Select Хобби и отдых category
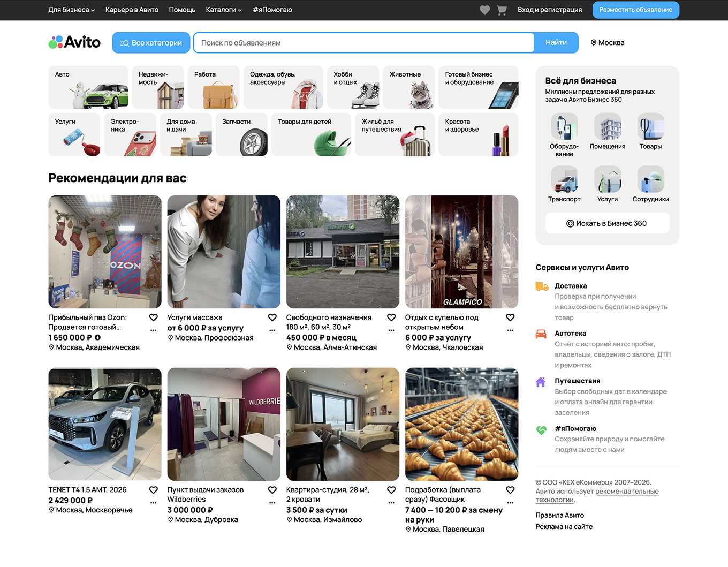728x567 pixels. (x=353, y=87)
